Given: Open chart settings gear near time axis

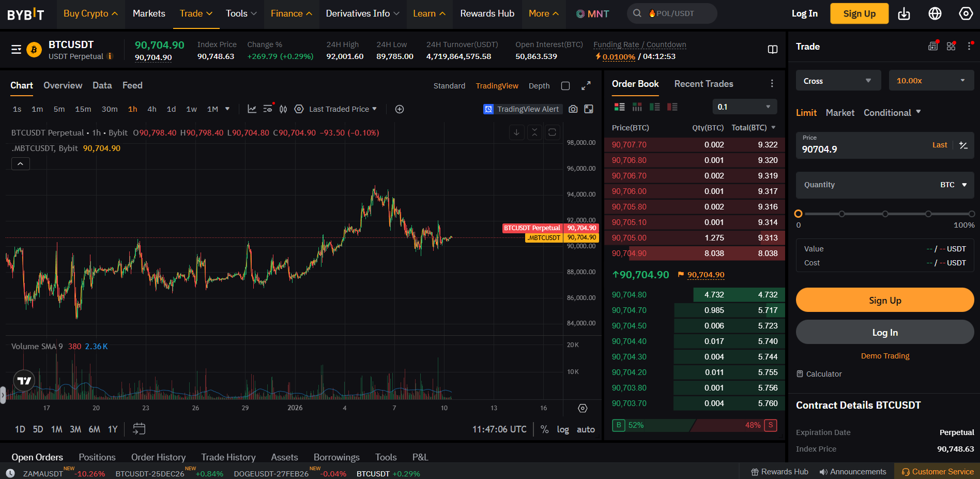Looking at the screenshot, I should click(583, 408).
